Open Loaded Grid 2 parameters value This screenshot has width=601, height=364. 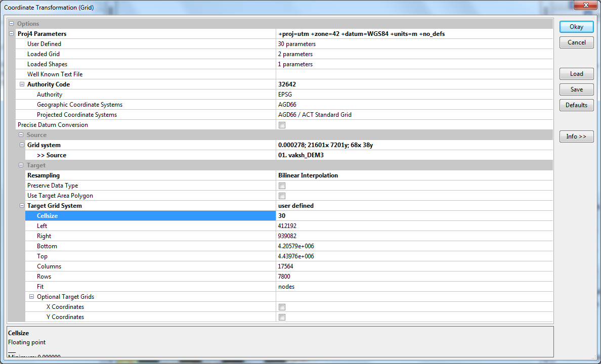coord(414,54)
